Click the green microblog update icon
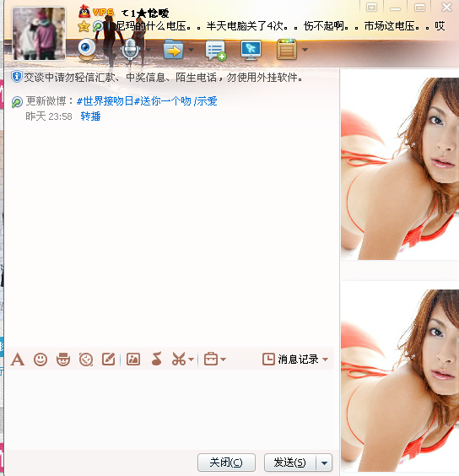The height and width of the screenshot is (476, 459). coord(17,101)
